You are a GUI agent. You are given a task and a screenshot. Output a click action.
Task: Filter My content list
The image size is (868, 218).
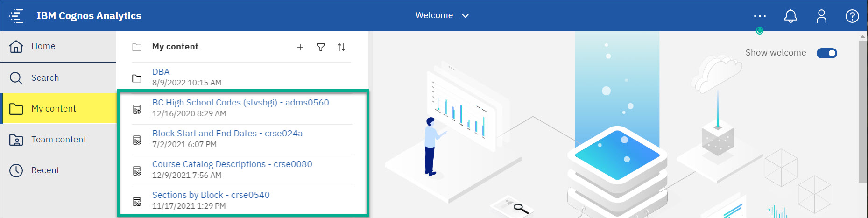[x=321, y=47]
